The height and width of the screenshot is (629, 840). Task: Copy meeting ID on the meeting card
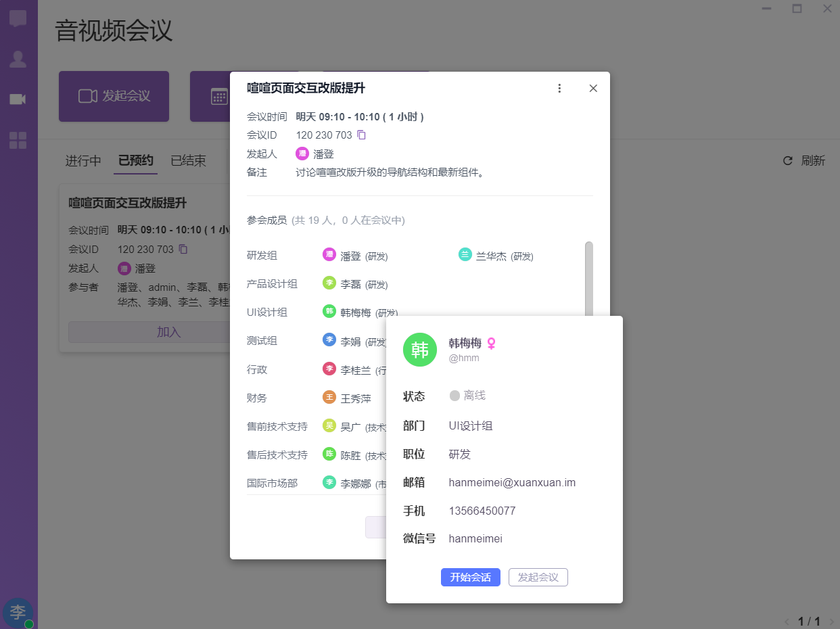click(x=183, y=250)
